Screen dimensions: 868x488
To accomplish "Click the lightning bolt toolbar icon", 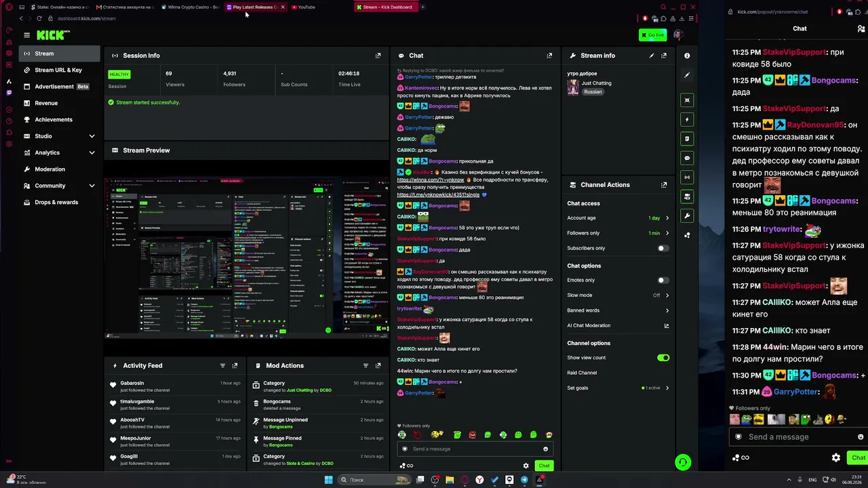I will click(x=687, y=119).
